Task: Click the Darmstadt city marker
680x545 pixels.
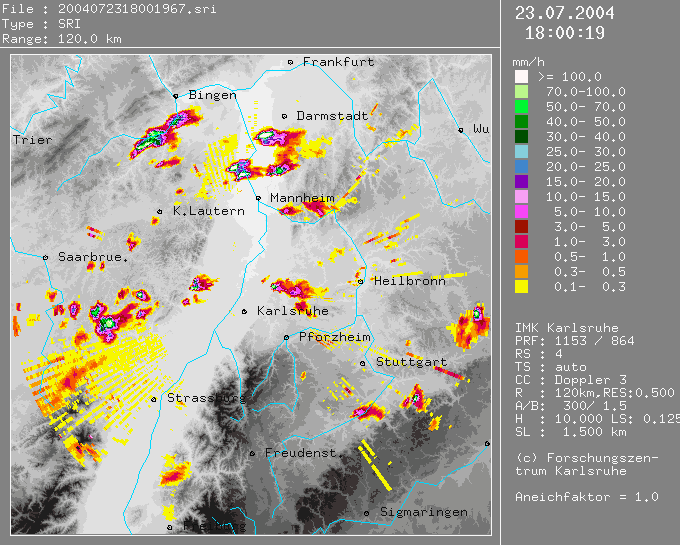Action: [x=285, y=116]
